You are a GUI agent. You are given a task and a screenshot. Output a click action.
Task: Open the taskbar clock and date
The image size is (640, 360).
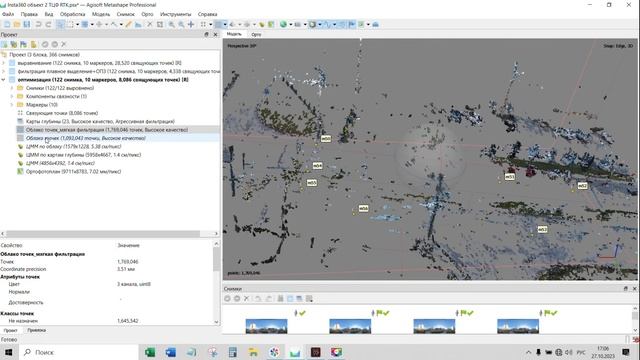tap(603, 352)
